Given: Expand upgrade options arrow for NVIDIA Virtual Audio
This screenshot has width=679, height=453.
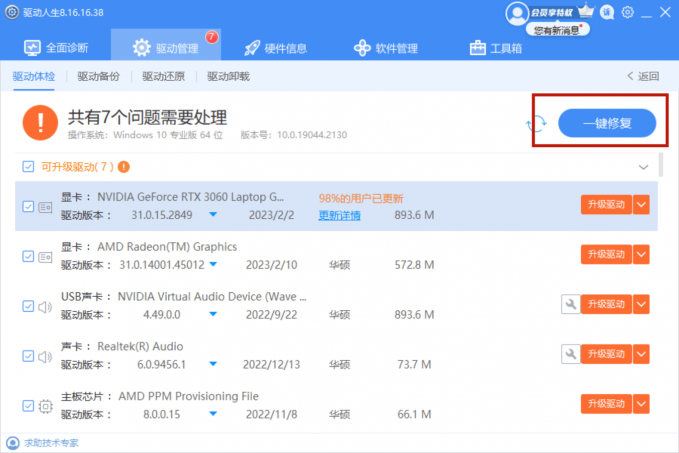Looking at the screenshot, I should pos(641,304).
